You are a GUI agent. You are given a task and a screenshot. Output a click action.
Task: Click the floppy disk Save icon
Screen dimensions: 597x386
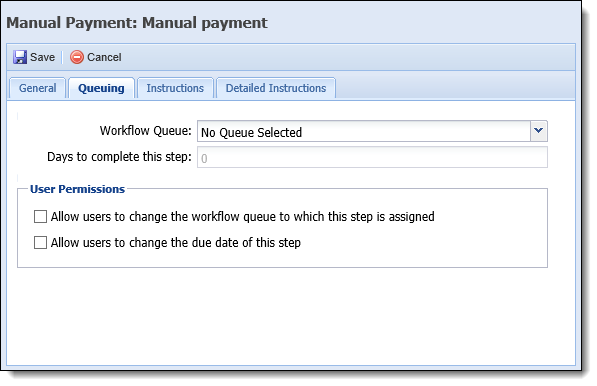pyautogui.click(x=20, y=57)
